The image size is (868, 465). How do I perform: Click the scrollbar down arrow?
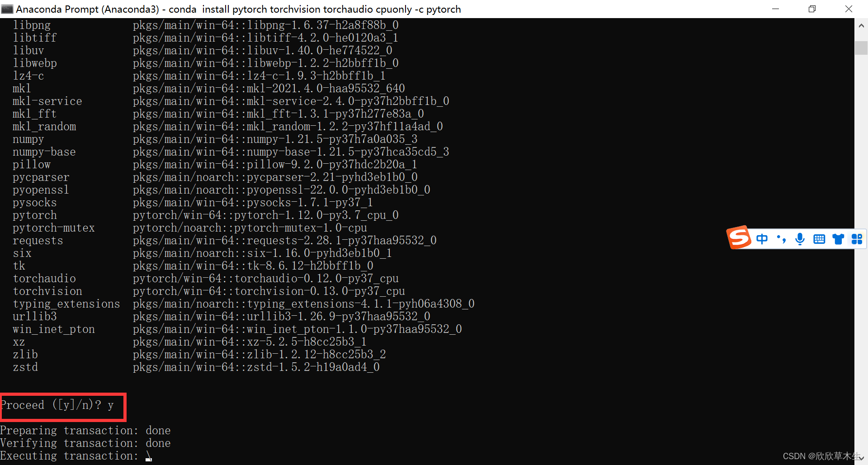861,458
